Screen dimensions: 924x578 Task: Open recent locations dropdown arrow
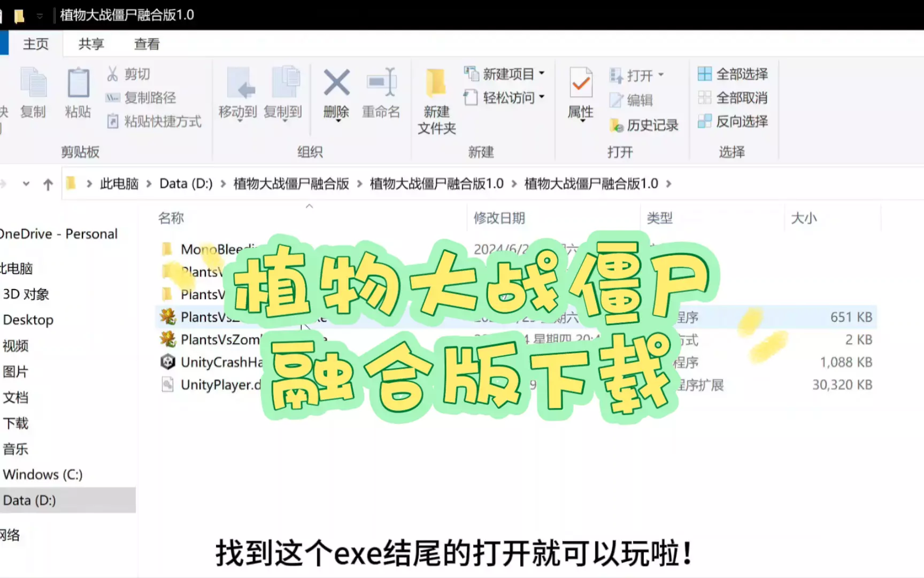(x=26, y=184)
